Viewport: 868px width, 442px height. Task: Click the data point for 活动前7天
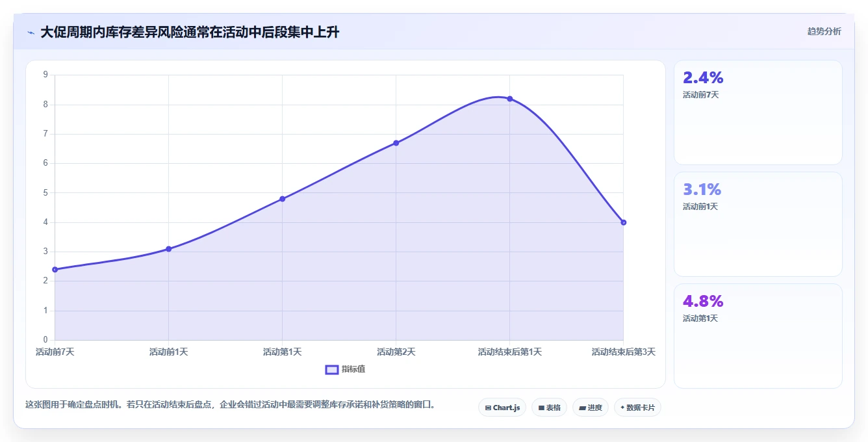point(55,269)
